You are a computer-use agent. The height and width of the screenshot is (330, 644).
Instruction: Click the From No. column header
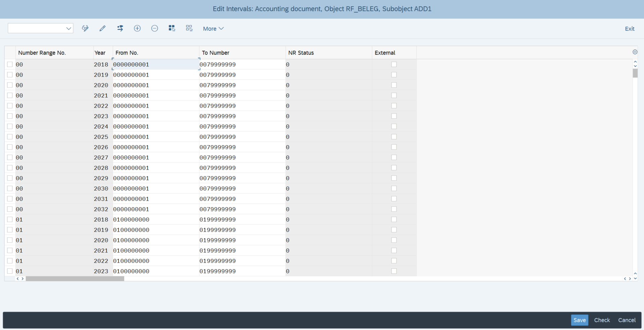(x=156, y=53)
